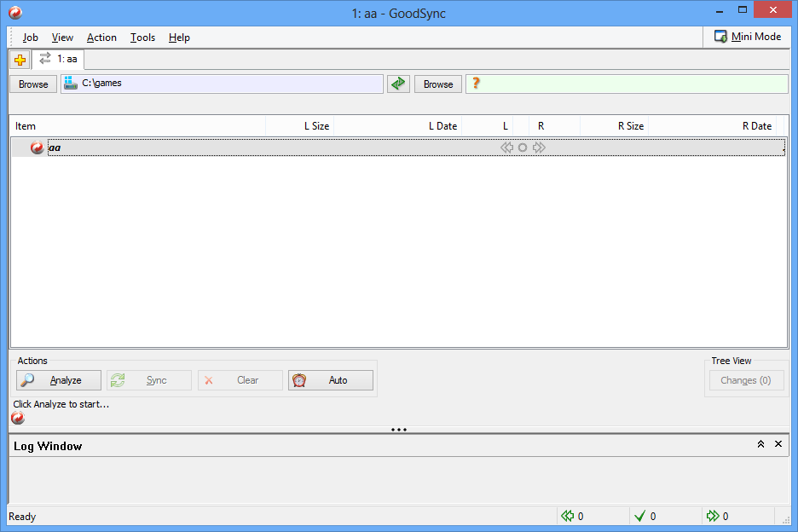Click the 'Click Analyze to start...' message
798x532 pixels.
61,404
